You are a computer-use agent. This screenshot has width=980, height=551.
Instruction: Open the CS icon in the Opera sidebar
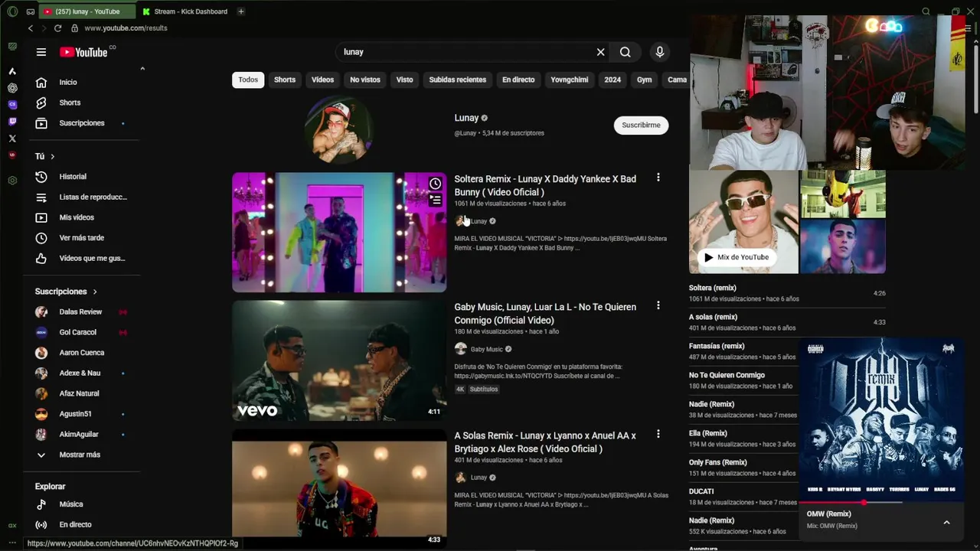point(12,105)
